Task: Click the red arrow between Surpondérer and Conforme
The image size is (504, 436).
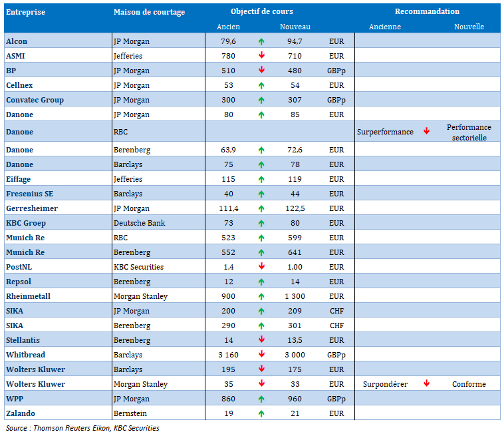Action: tap(426, 384)
